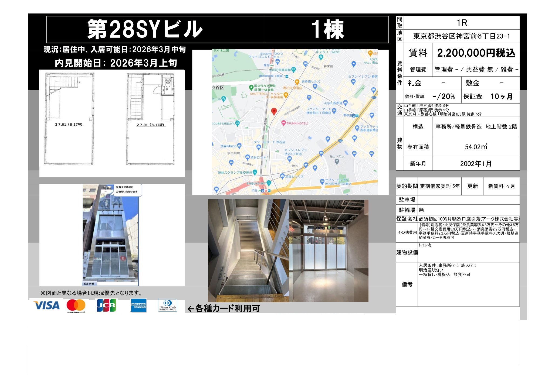Screen dimensions: 555x392
Task: Click the Apple 表参道 map marker
Action: point(346,102)
